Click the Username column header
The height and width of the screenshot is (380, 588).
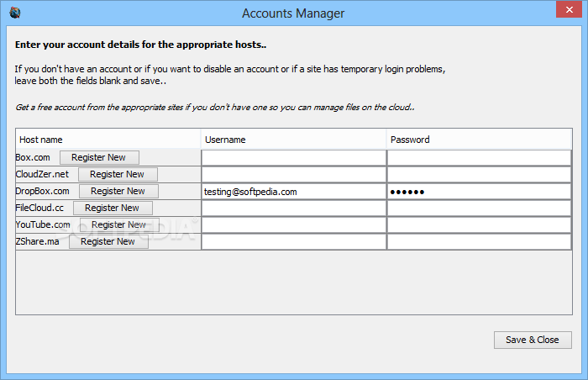(294, 140)
